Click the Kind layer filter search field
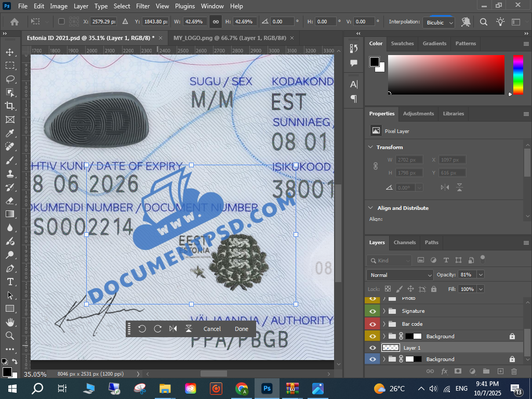The width and height of the screenshot is (532, 399). pos(390,260)
